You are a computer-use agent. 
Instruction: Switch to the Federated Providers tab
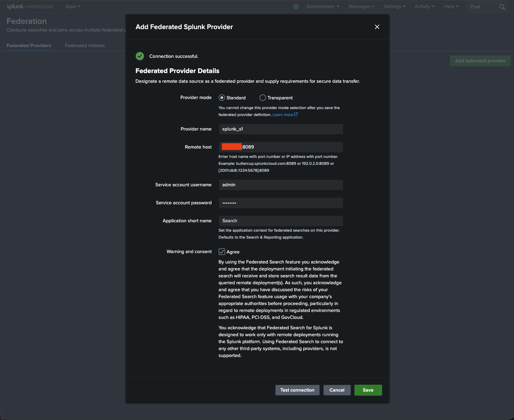(x=29, y=45)
